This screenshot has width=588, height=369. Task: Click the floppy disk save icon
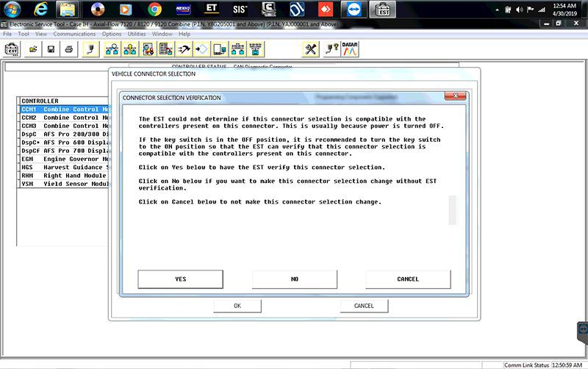coord(51,49)
